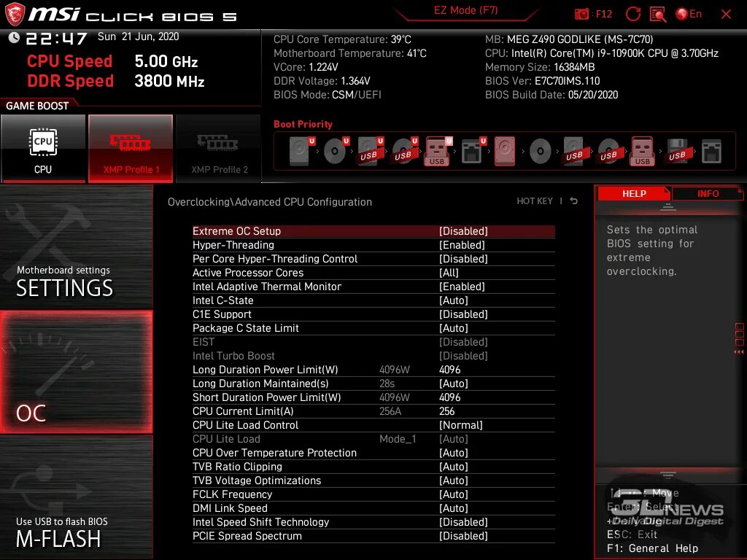Click the date Sun 21 Jun, 2020
This screenshot has height=560, width=747.
click(x=138, y=36)
